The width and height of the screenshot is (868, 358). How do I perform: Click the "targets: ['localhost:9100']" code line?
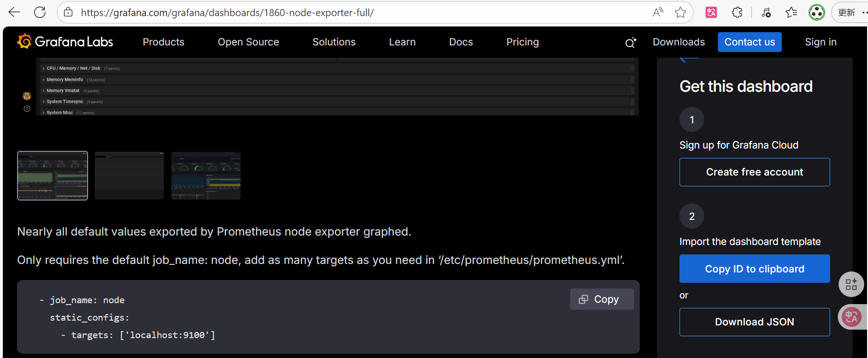138,335
